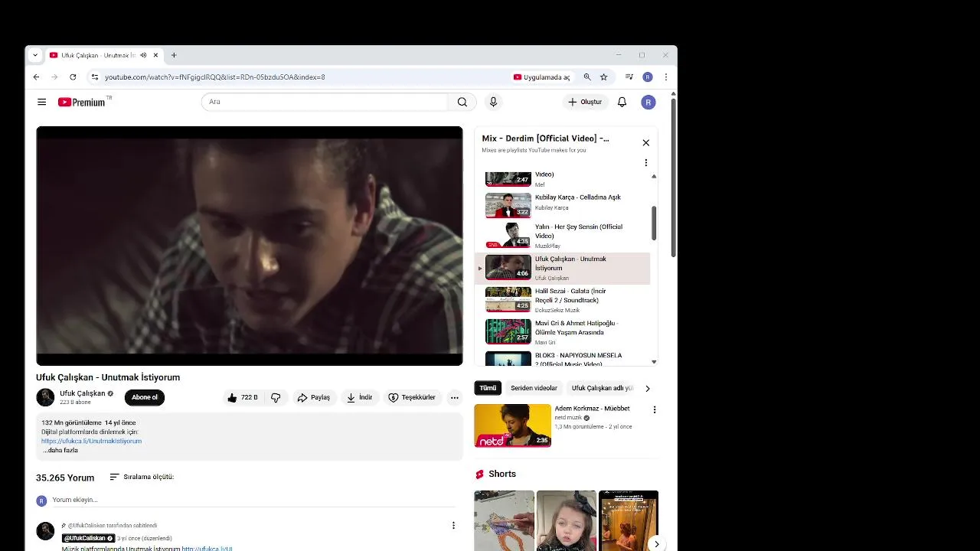Select Mavi Gri & Ahmet Hatipoğlu playlist item
The image size is (980, 551).
[563, 332]
